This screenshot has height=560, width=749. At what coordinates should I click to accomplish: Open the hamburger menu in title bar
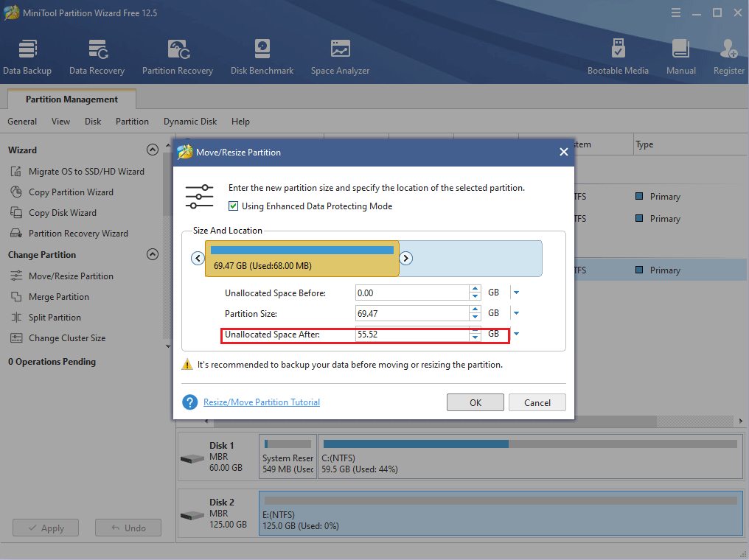click(676, 13)
